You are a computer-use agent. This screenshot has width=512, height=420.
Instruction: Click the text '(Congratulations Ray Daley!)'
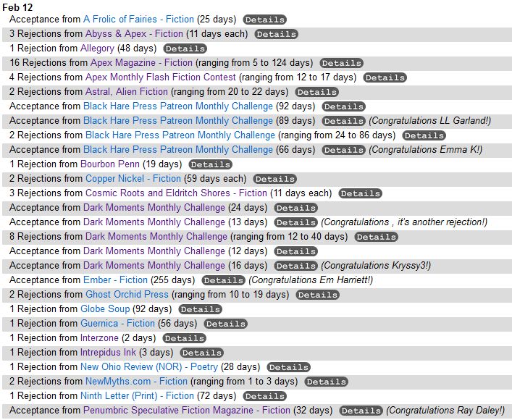click(445, 410)
